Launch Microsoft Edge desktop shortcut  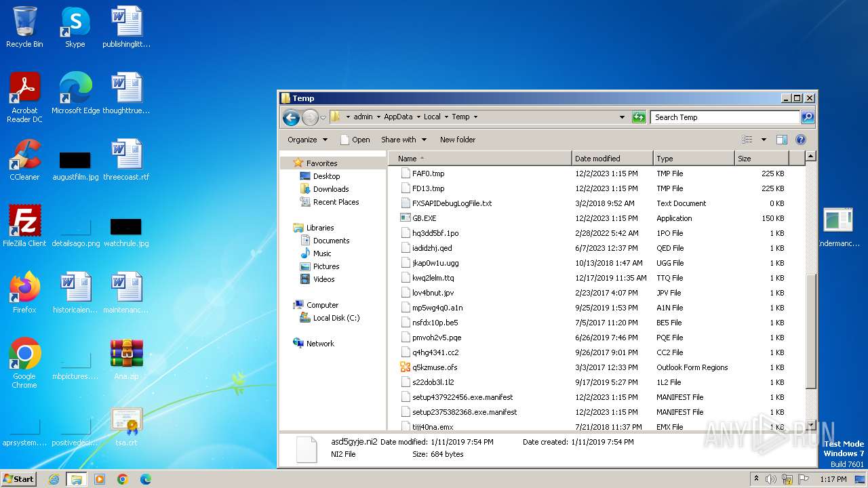(75, 94)
